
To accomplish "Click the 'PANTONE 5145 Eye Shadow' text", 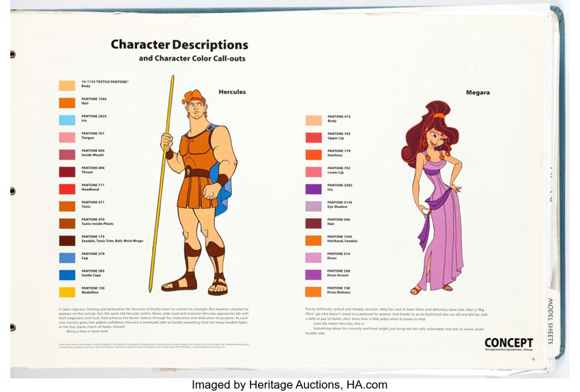I will [340, 205].
